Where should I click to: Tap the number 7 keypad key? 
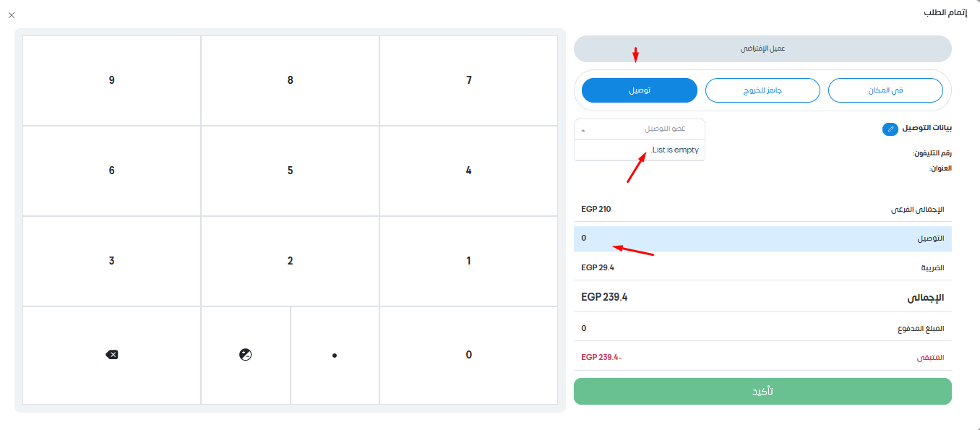pos(468,80)
